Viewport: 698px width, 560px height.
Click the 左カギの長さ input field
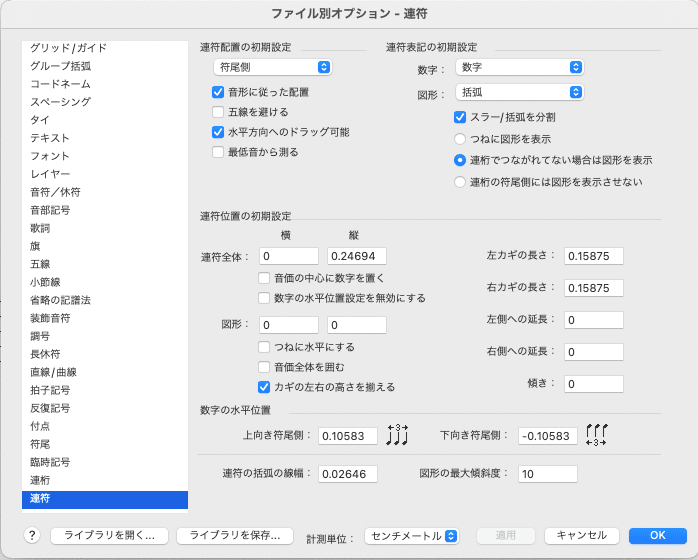pos(594,256)
